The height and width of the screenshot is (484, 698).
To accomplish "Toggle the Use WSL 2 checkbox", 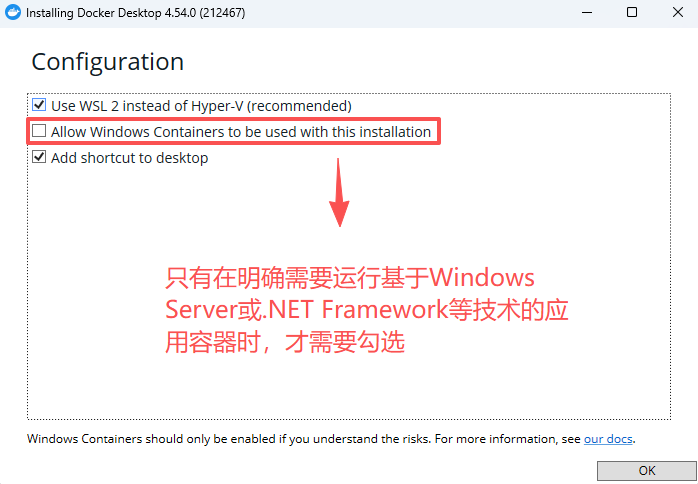I will 39,105.
